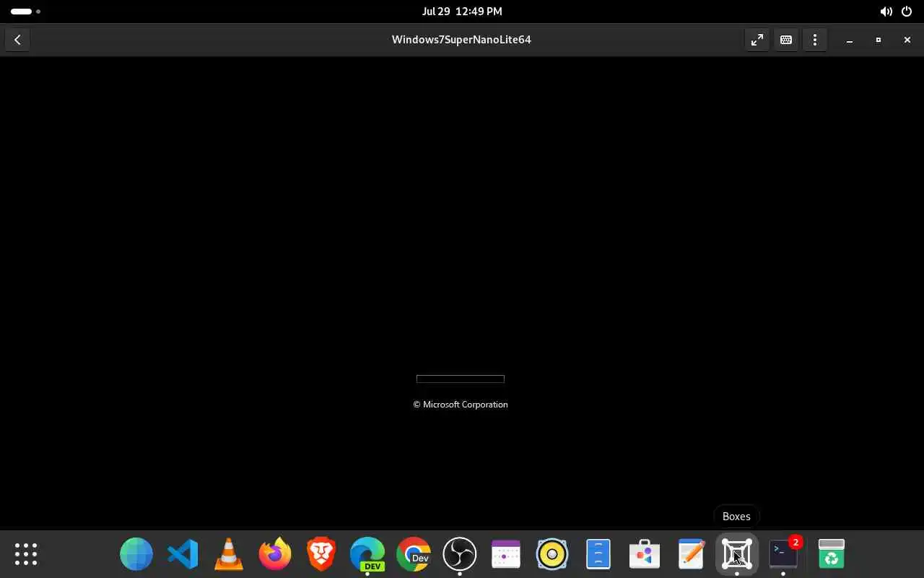Launch VLC media player from the dock
This screenshot has height=578, width=924.
(229, 554)
